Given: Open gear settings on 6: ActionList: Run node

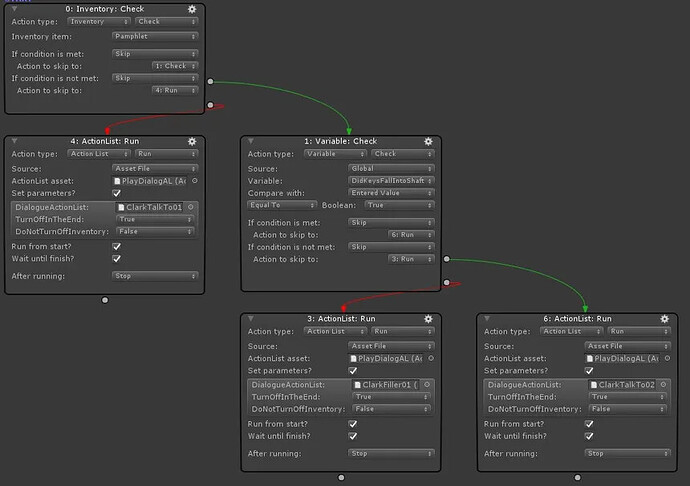Looking at the screenshot, I should [664, 319].
